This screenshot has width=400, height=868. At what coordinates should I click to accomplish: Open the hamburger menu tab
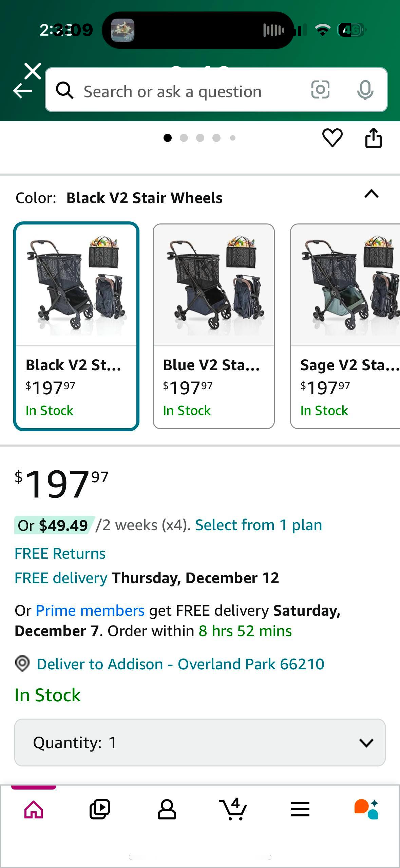click(x=300, y=810)
